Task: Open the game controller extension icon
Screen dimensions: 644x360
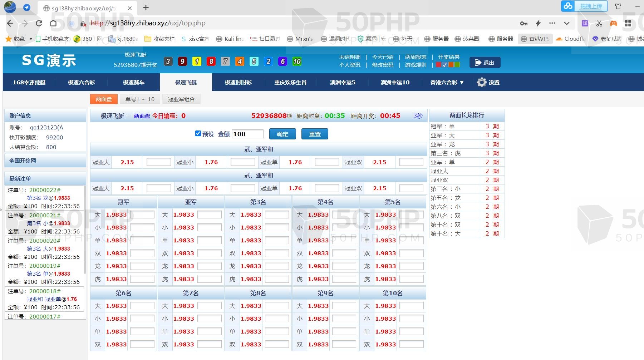Action: coord(614,23)
